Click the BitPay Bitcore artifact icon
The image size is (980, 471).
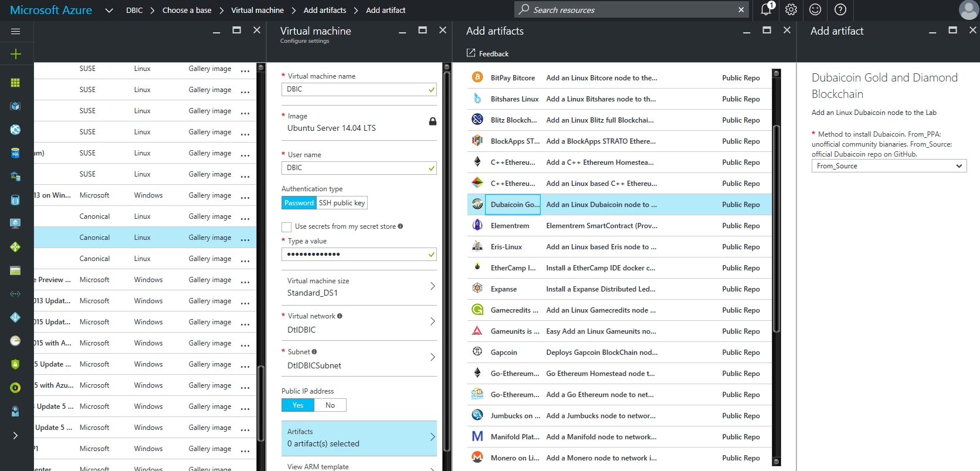477,77
